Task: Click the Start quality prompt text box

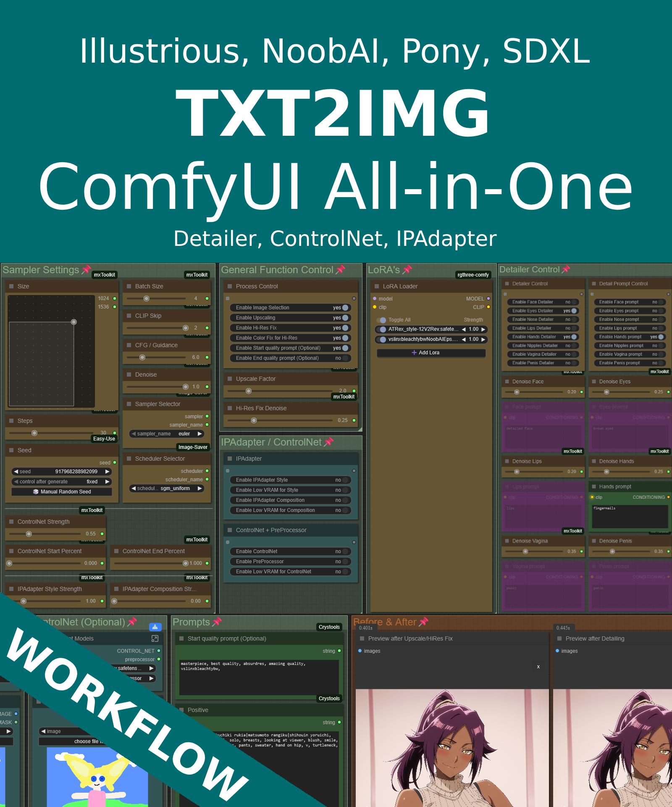Action: [259, 677]
